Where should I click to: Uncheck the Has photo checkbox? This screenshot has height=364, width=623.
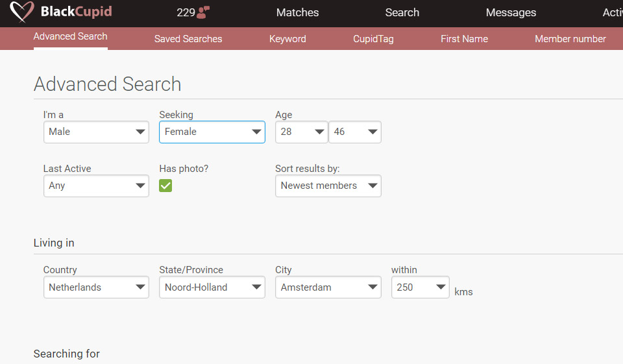[x=165, y=186]
